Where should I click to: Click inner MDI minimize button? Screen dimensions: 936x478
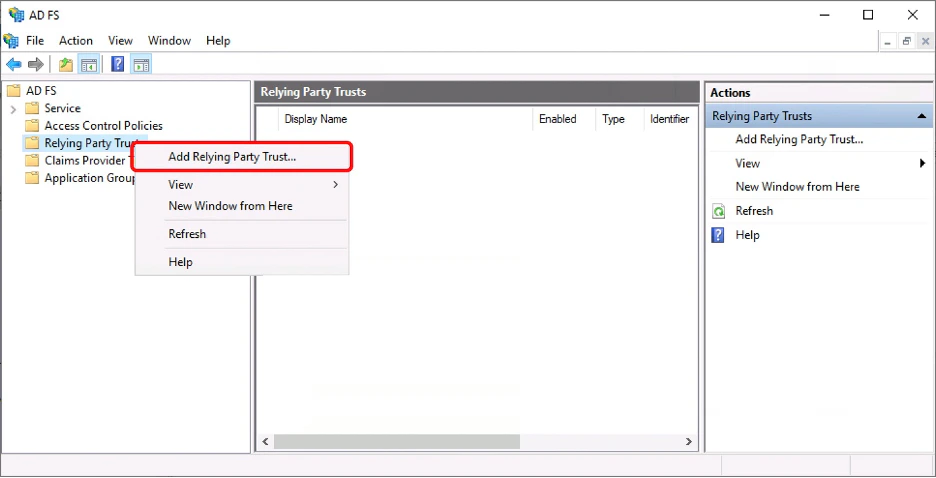click(x=888, y=42)
